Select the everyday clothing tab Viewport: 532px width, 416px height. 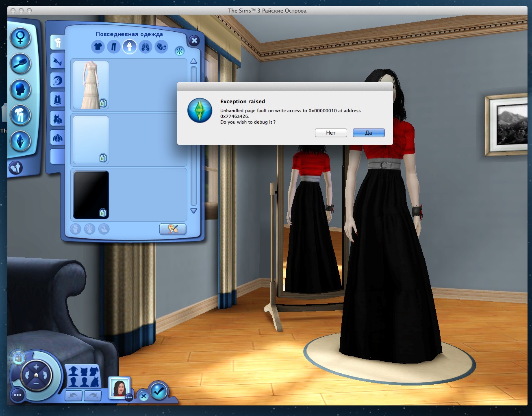(58, 42)
